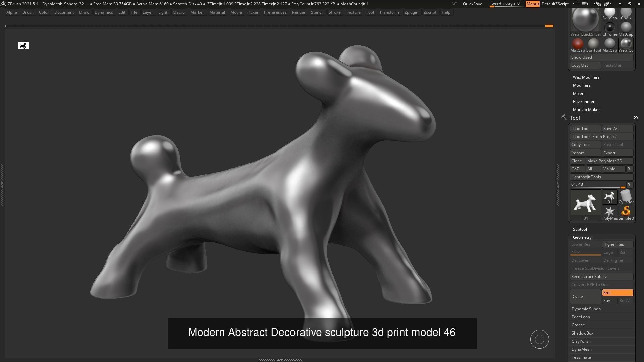This screenshot has width=644, height=362.
Task: Select the SimpleBrush tool icon
Action: [x=626, y=213]
